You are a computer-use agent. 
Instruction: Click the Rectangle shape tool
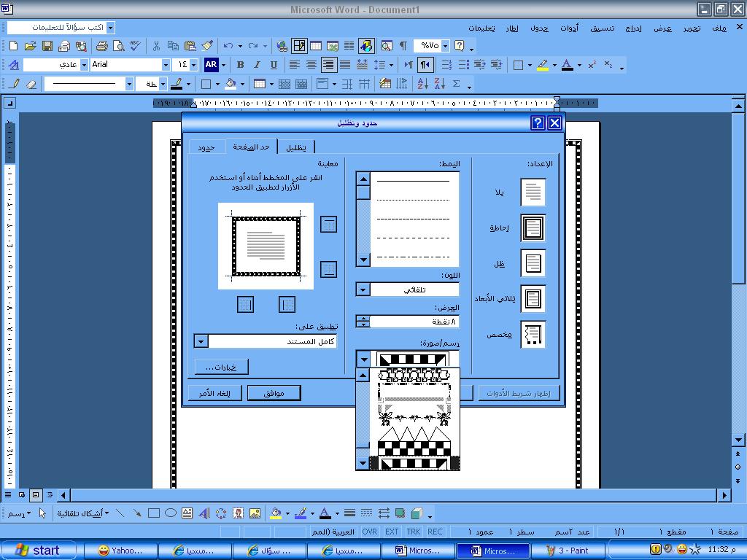153,513
